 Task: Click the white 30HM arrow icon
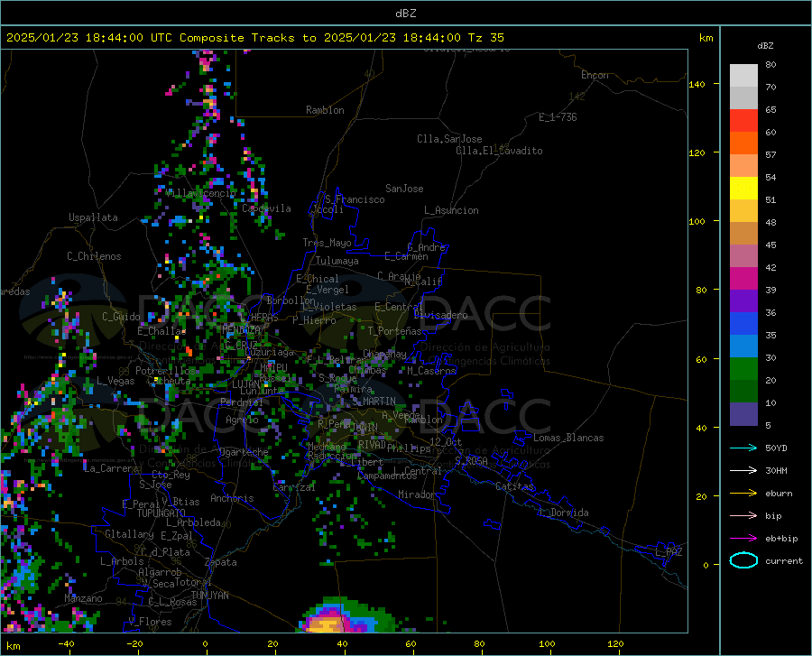click(x=743, y=471)
